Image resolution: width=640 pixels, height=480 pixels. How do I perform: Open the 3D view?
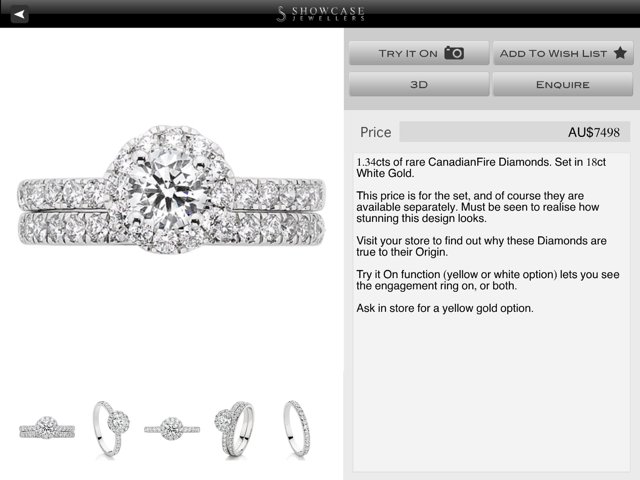(x=419, y=84)
